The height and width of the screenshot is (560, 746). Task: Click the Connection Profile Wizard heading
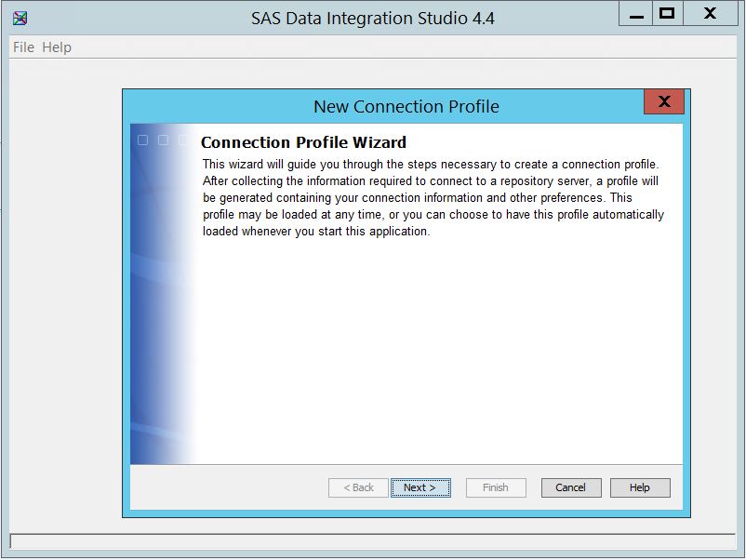[303, 142]
